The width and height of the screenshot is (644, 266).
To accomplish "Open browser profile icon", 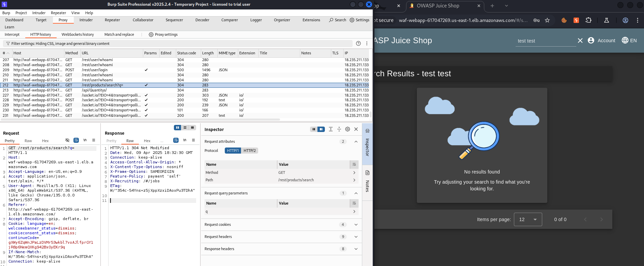I will tap(625, 20).
